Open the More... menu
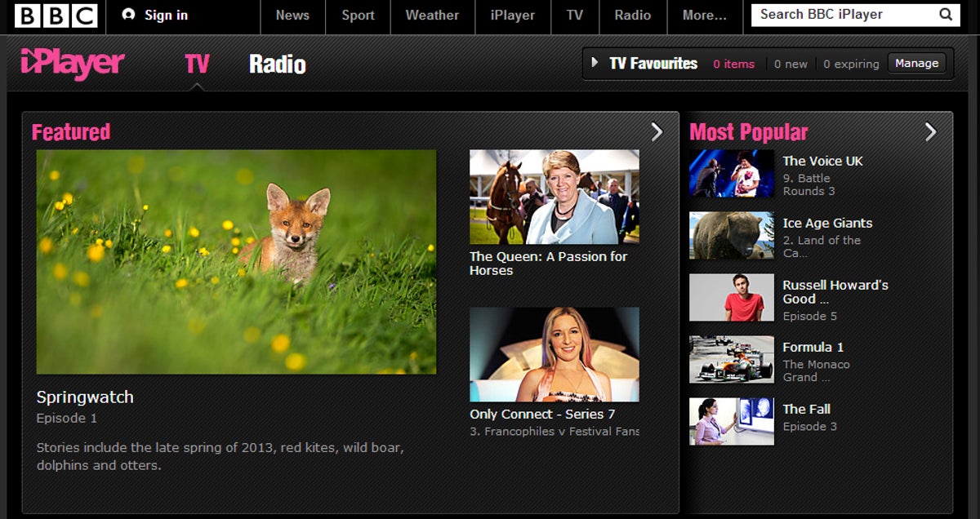The image size is (980, 519). click(x=704, y=16)
